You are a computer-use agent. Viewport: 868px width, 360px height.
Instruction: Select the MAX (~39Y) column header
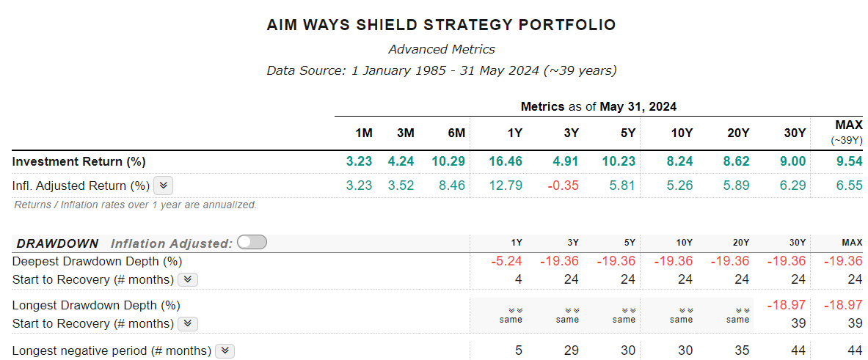click(848, 132)
